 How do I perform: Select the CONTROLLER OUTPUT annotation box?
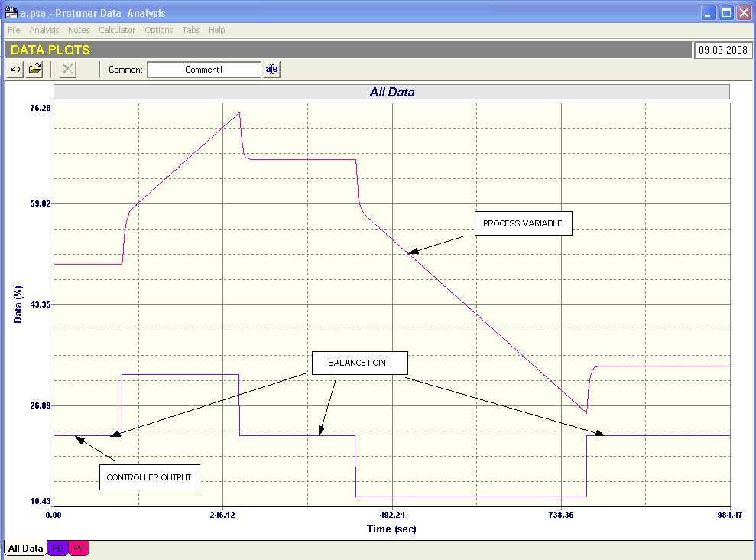(x=149, y=477)
